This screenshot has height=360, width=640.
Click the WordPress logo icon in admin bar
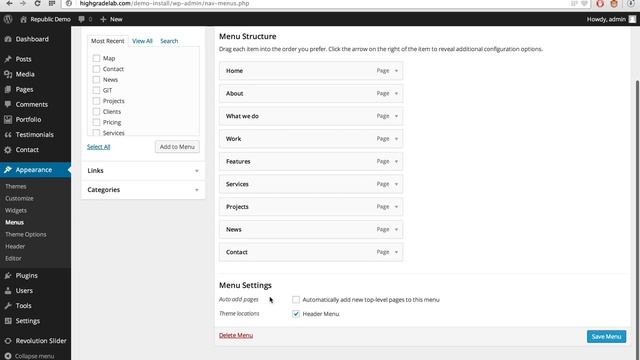8,19
